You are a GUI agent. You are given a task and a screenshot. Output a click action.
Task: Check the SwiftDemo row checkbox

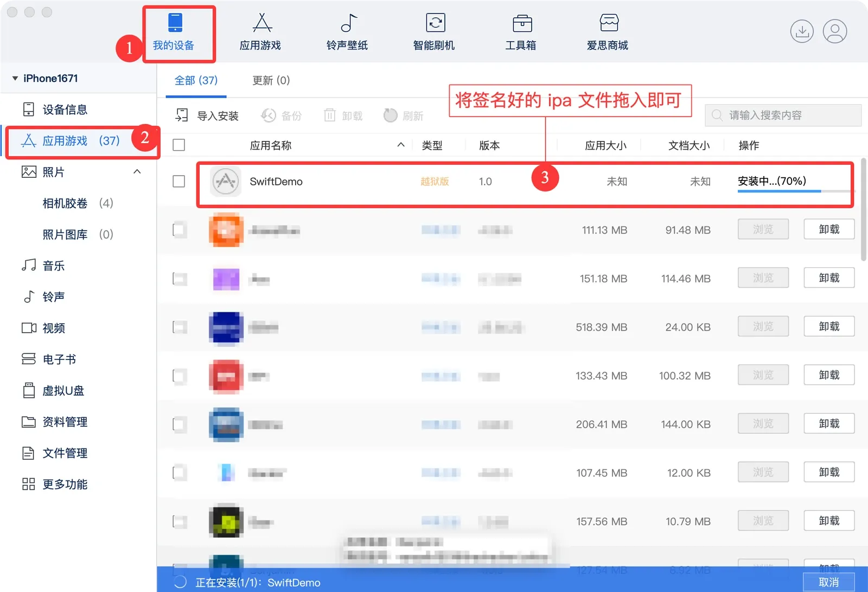point(178,181)
